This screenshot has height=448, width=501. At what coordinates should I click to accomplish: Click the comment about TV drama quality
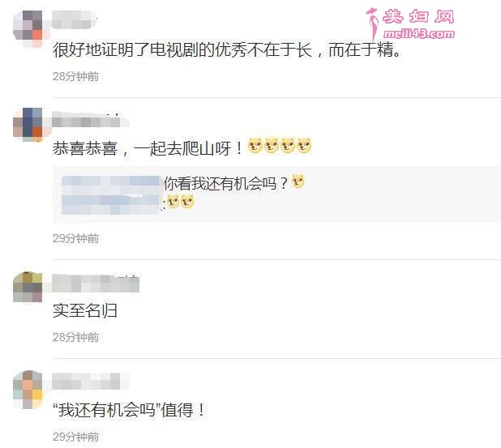click(226, 50)
